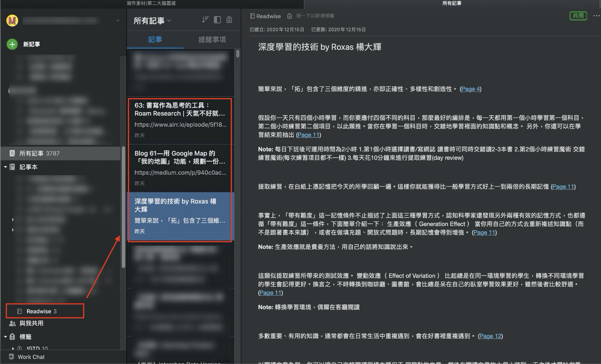
Task: Open the Page 11 link after 得到增強
Action: pyautogui.click(x=484, y=233)
